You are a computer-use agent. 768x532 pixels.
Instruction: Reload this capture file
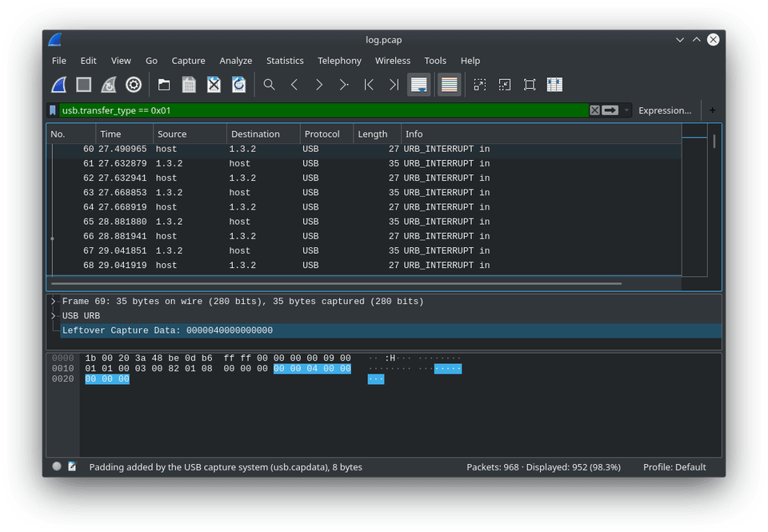[x=238, y=85]
